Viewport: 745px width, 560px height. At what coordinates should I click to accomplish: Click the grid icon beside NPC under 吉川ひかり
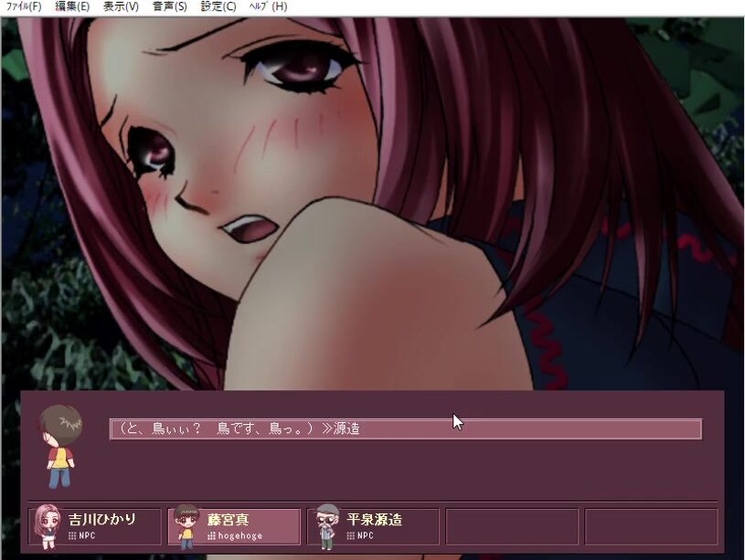point(71,536)
